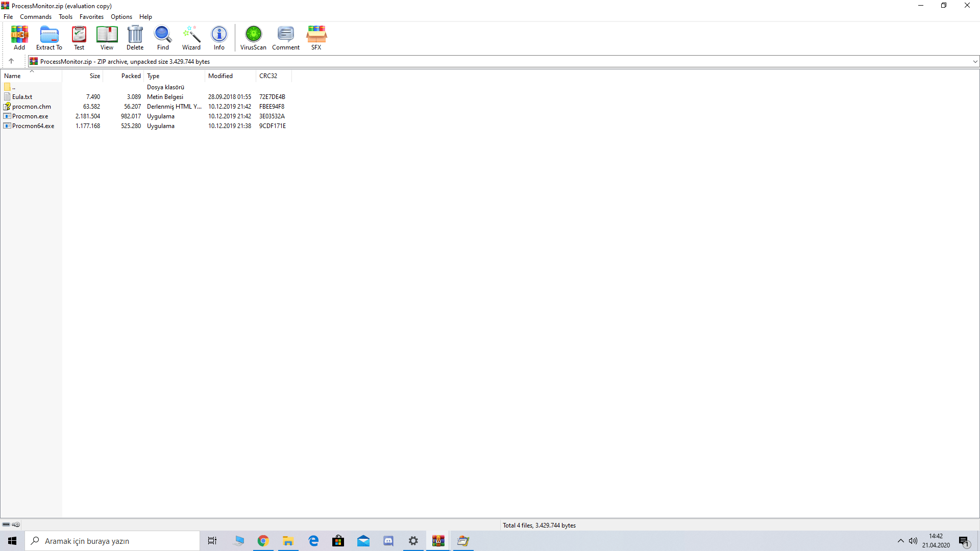Click the Delete trash icon
The image size is (980, 551).
[135, 38]
